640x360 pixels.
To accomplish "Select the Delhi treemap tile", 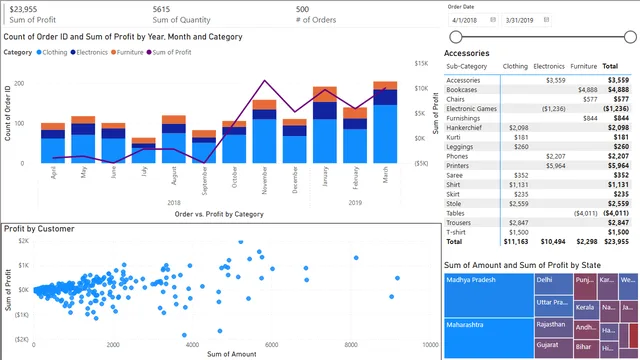I will pos(554,284).
